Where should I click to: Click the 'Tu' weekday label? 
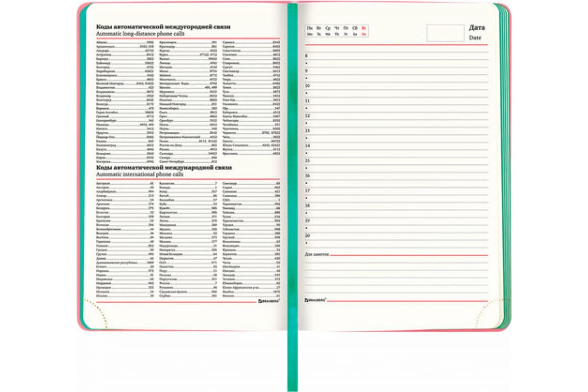tap(318, 34)
